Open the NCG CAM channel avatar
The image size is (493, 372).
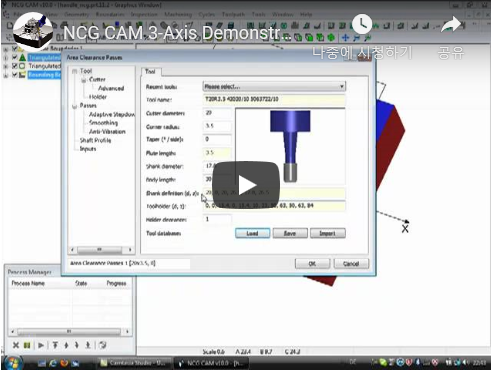[33, 32]
